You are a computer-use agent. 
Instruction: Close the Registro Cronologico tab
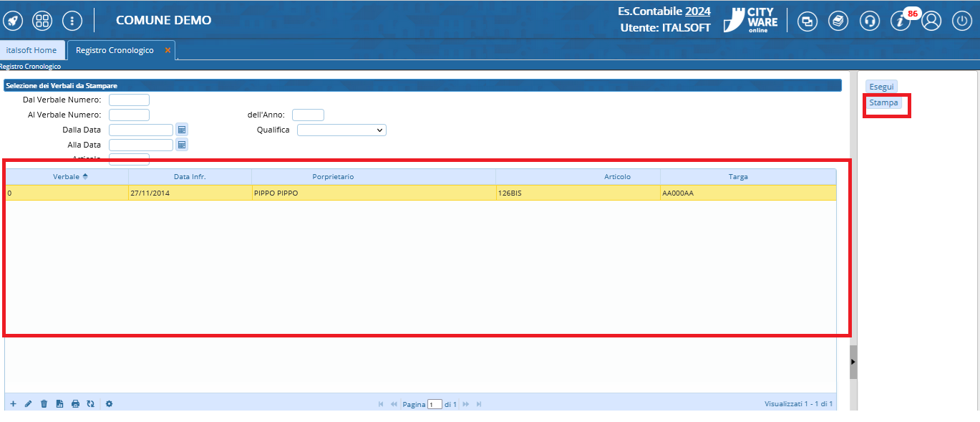(x=168, y=50)
